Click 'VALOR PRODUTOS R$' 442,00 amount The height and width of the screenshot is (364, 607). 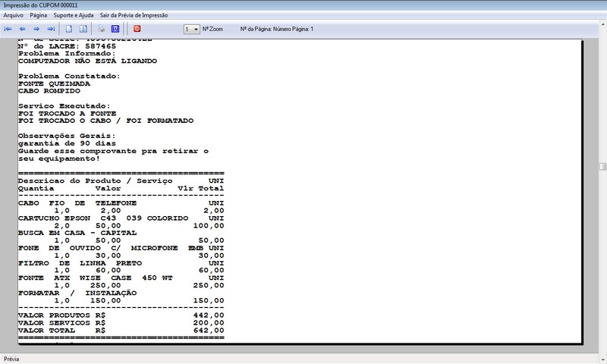click(209, 315)
